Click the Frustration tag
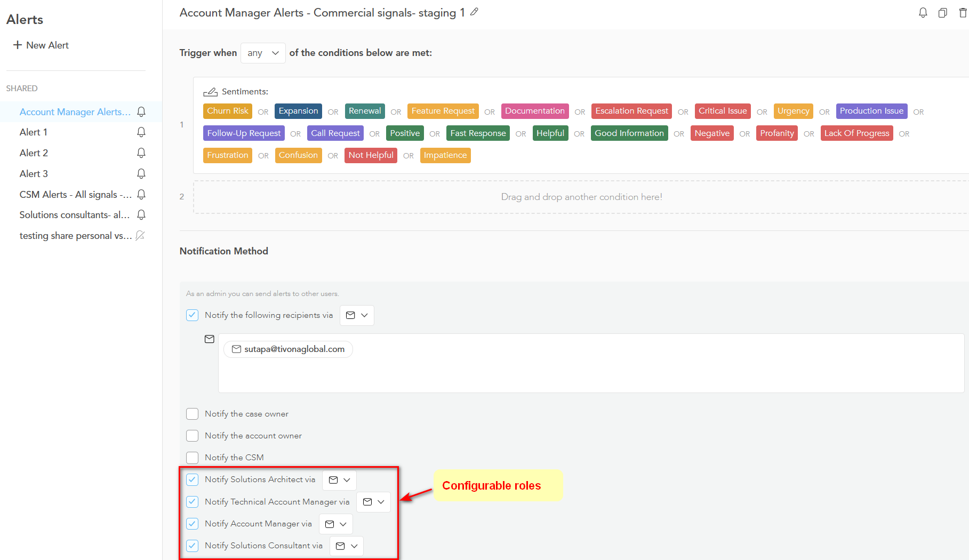This screenshot has height=560, width=969. pyautogui.click(x=228, y=155)
